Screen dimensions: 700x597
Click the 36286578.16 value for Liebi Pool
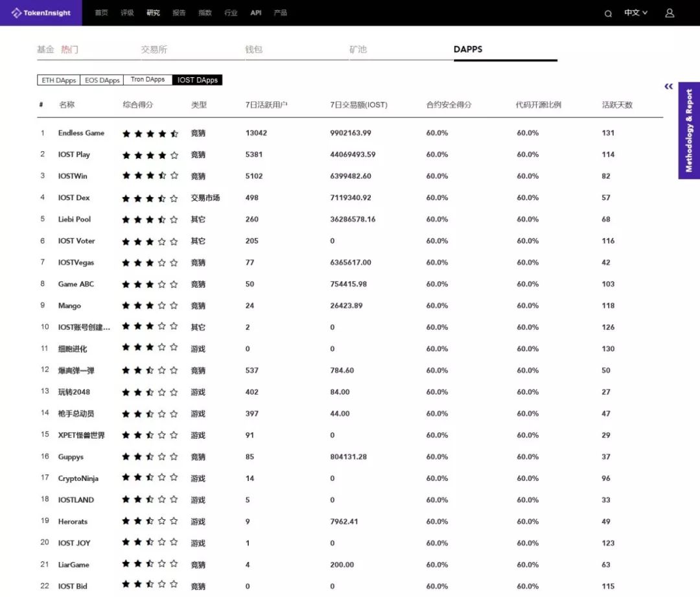tap(353, 219)
